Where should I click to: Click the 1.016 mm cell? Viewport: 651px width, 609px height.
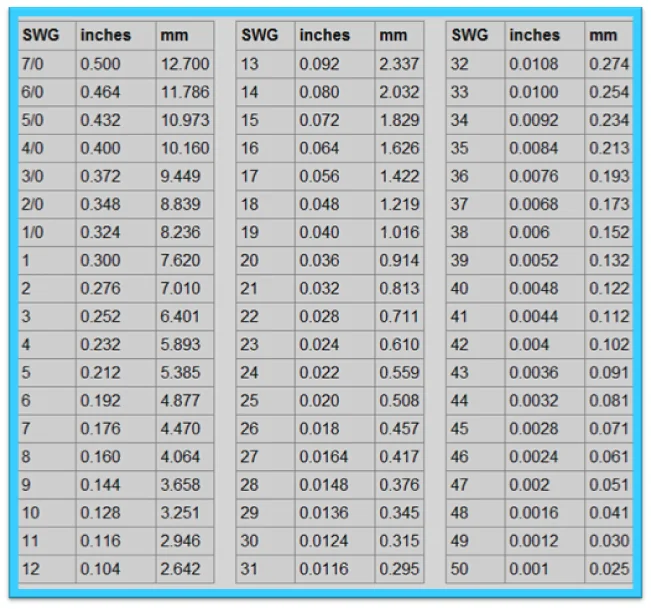tap(399, 232)
